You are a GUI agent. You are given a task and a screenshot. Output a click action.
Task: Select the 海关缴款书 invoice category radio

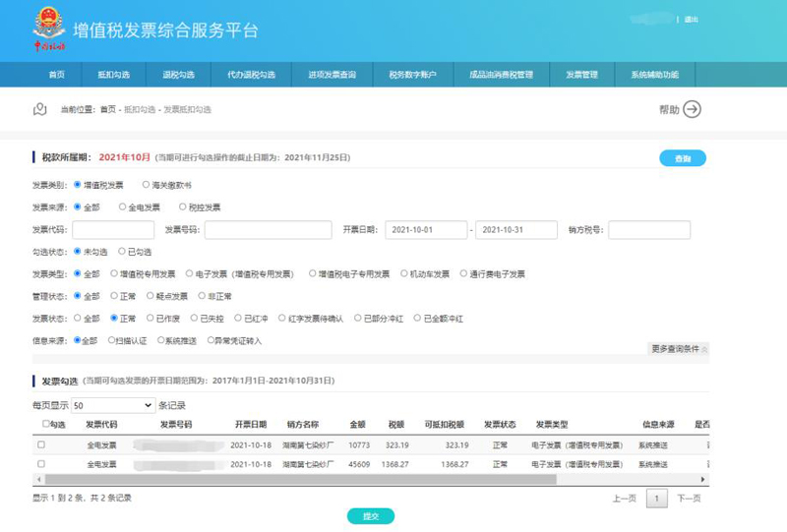[x=147, y=184]
